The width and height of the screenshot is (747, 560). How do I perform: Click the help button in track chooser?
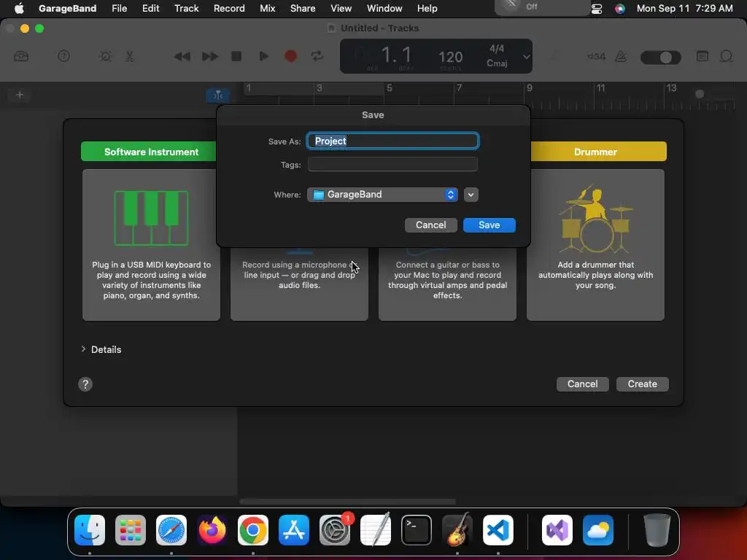pyautogui.click(x=85, y=384)
